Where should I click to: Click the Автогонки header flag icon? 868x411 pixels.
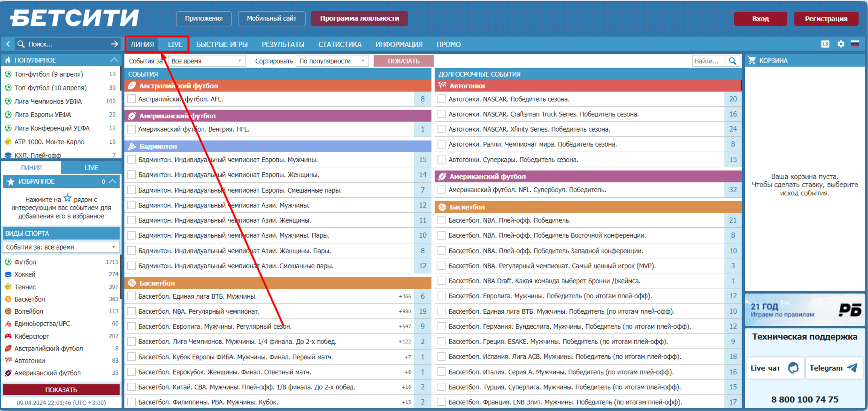442,86
